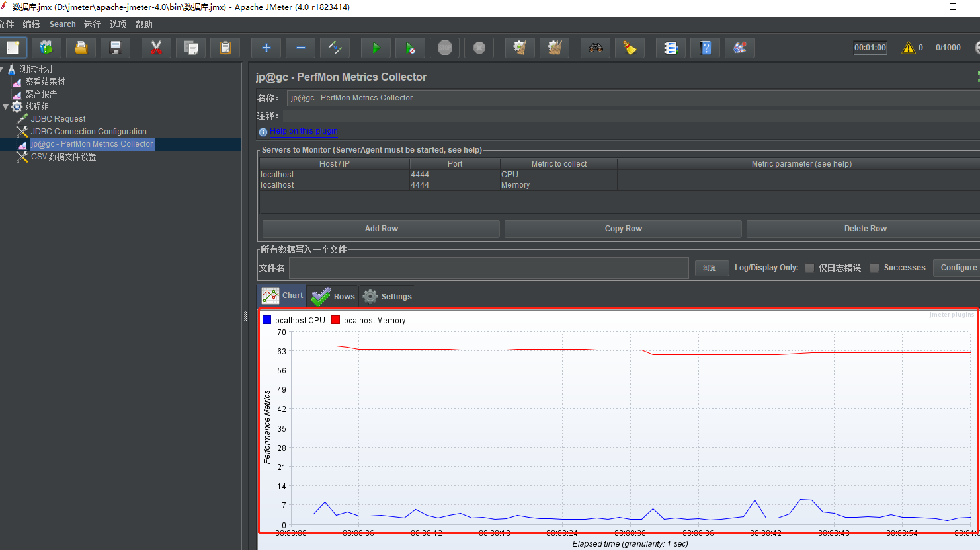Click the CPU metric cell in the table
Screen dimensions: 980x550
(559, 175)
